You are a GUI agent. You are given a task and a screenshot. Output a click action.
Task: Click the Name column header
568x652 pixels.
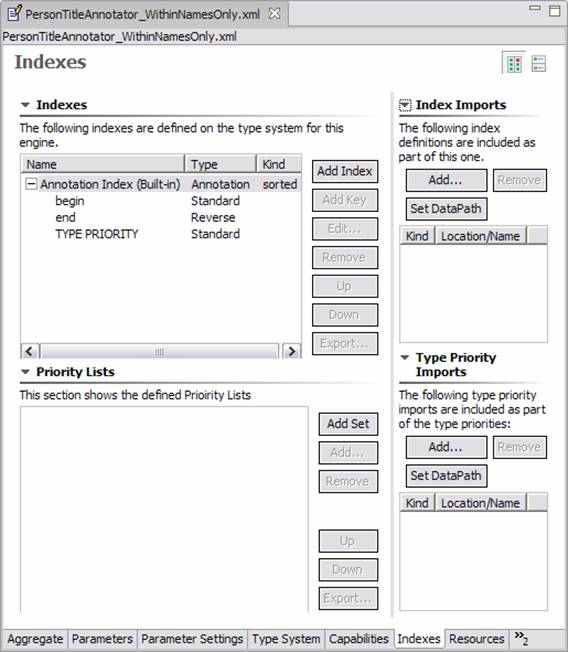click(103, 164)
